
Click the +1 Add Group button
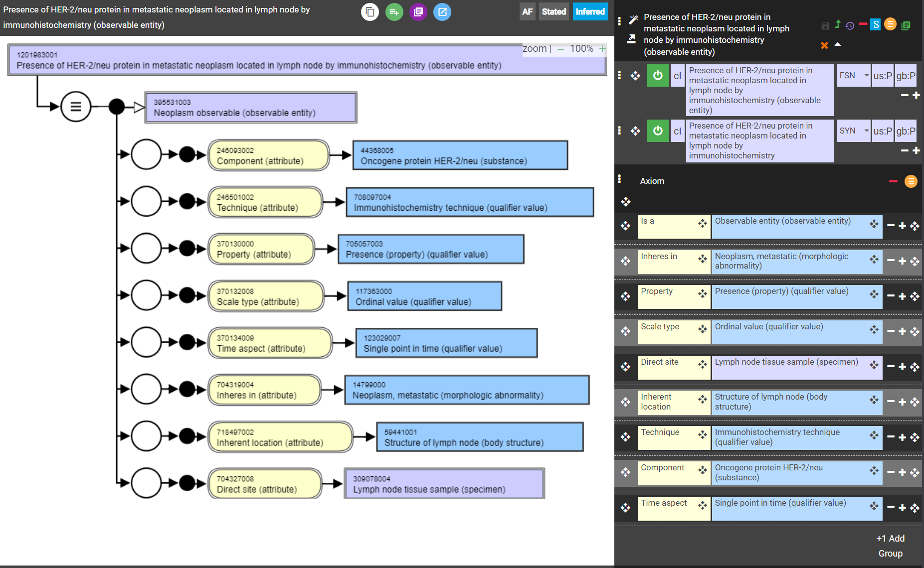pyautogui.click(x=891, y=546)
